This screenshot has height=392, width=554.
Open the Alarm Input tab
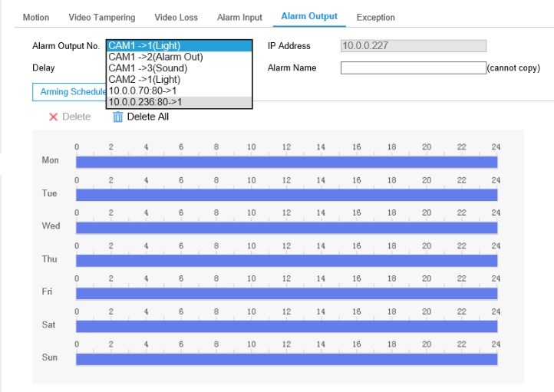[x=239, y=18]
